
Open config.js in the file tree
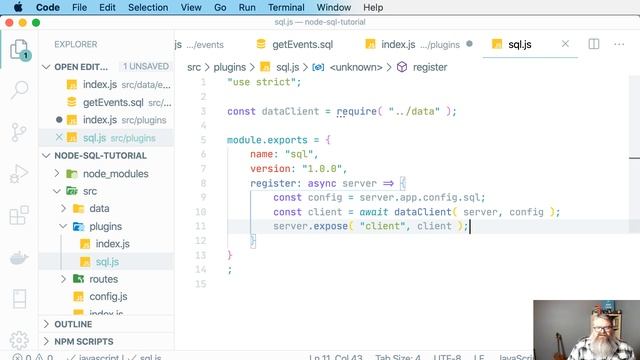pos(106,296)
